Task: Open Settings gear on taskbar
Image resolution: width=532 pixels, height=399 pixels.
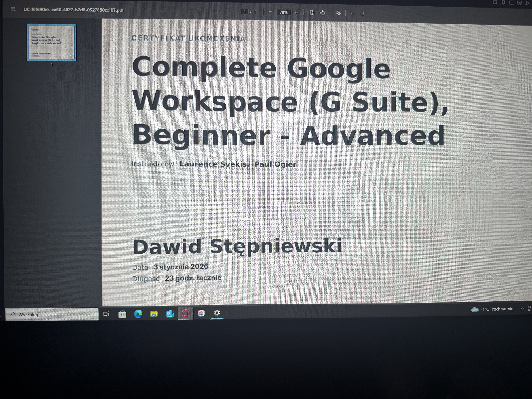Action: point(217,313)
